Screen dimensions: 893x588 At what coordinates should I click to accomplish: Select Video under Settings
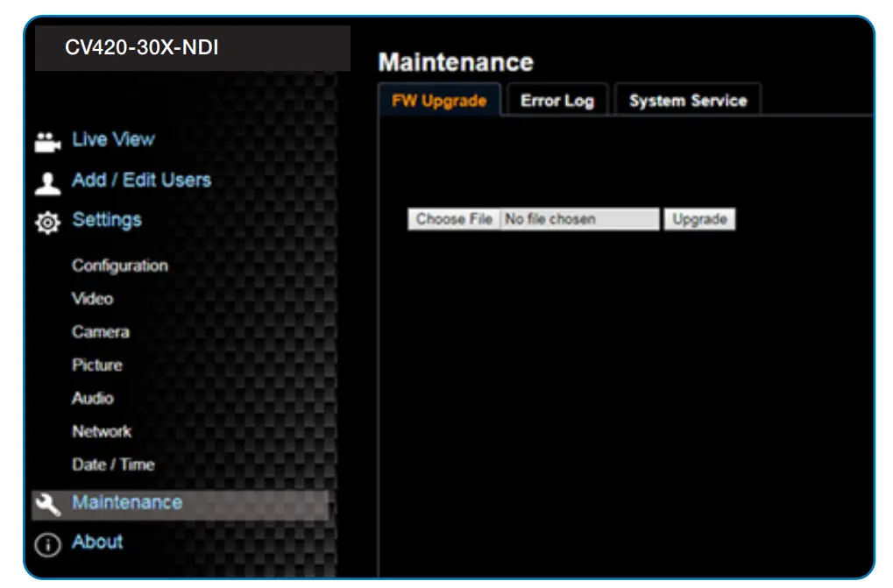pos(93,299)
